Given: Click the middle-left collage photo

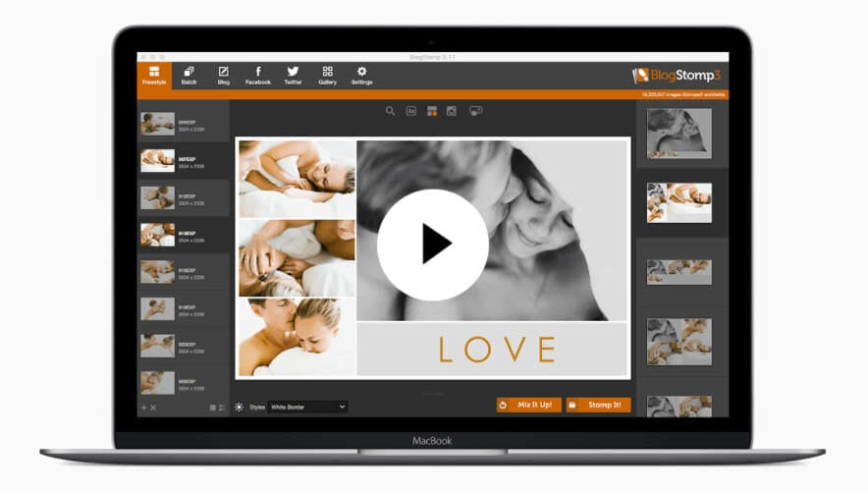Looking at the screenshot, I should coord(298,258).
